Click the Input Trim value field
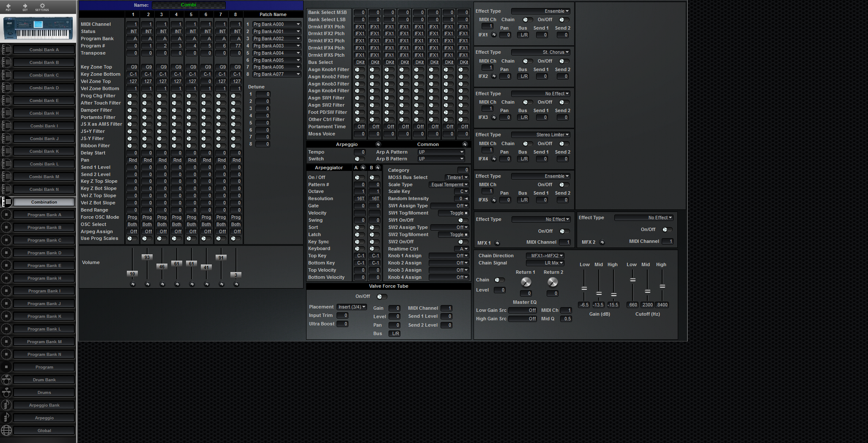Image resolution: width=868 pixels, height=443 pixels. 342,315
